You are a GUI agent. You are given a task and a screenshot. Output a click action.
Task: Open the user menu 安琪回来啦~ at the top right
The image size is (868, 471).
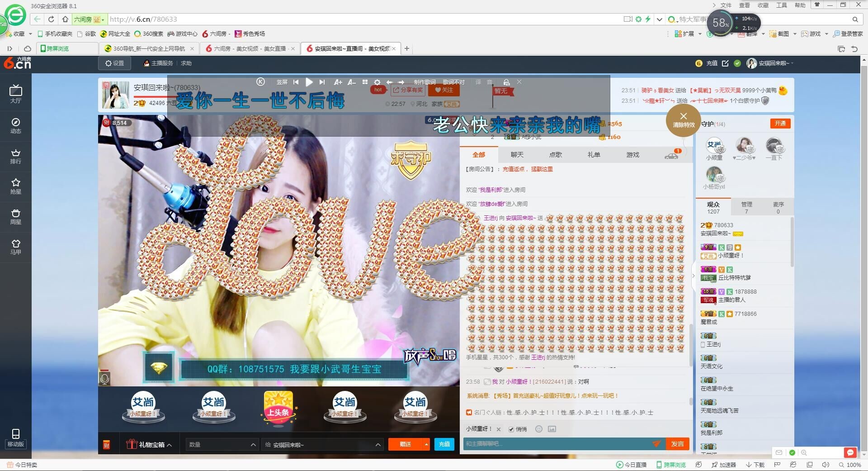click(x=770, y=63)
